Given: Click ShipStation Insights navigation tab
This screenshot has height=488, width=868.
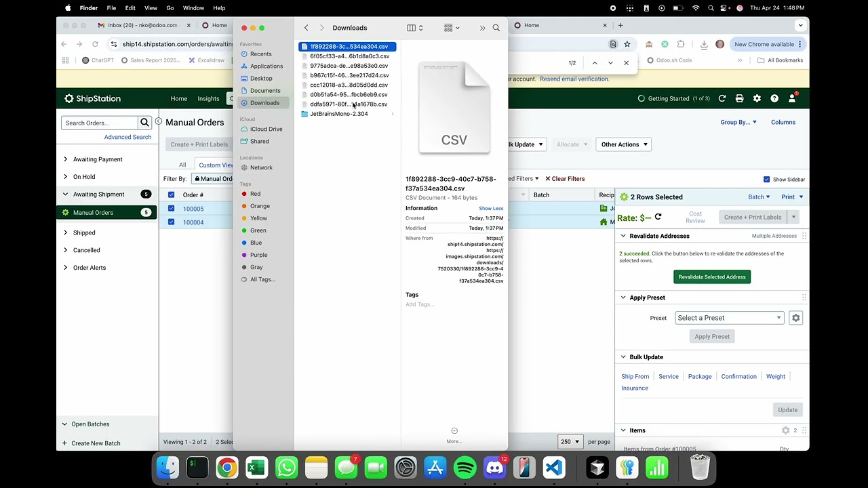Looking at the screenshot, I should 208,99.
